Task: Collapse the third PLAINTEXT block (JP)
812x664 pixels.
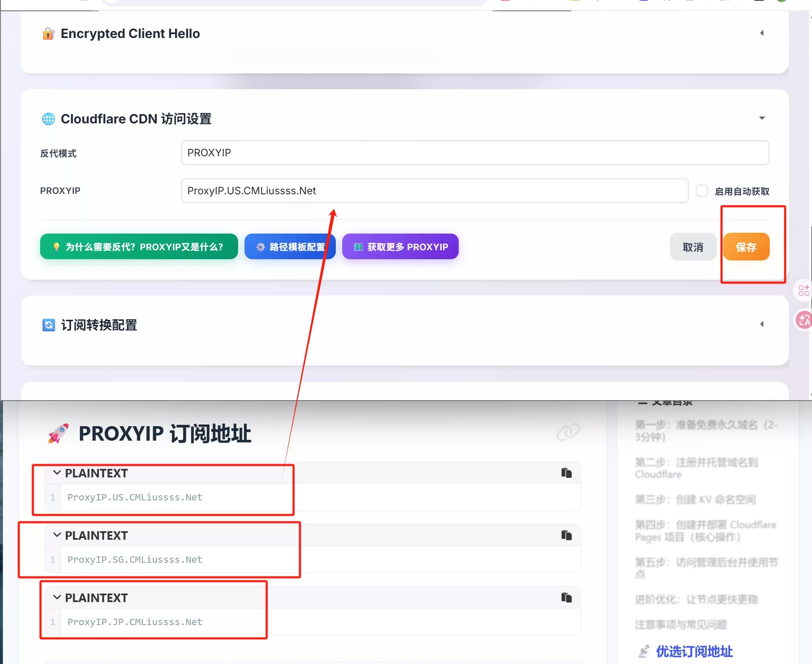Action: (x=57, y=597)
